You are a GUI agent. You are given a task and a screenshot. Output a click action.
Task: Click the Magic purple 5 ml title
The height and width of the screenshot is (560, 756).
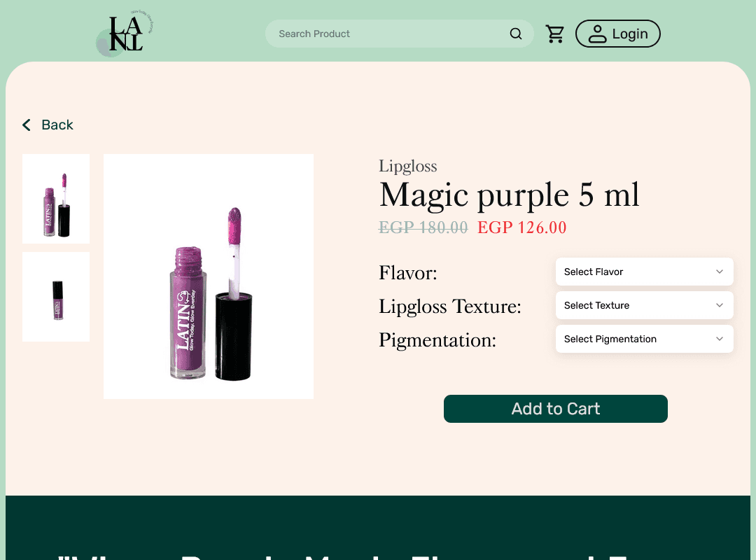(x=509, y=195)
